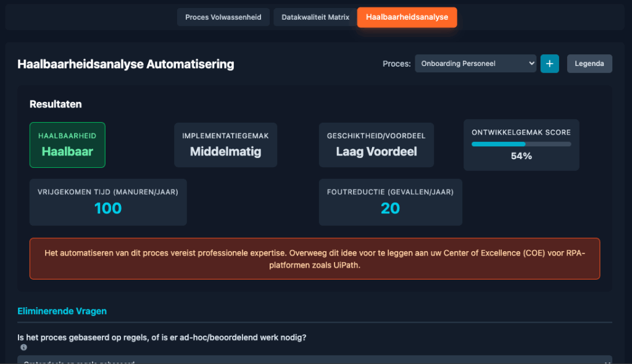
Task: Click the Foutreductie value 20
Action: click(390, 209)
